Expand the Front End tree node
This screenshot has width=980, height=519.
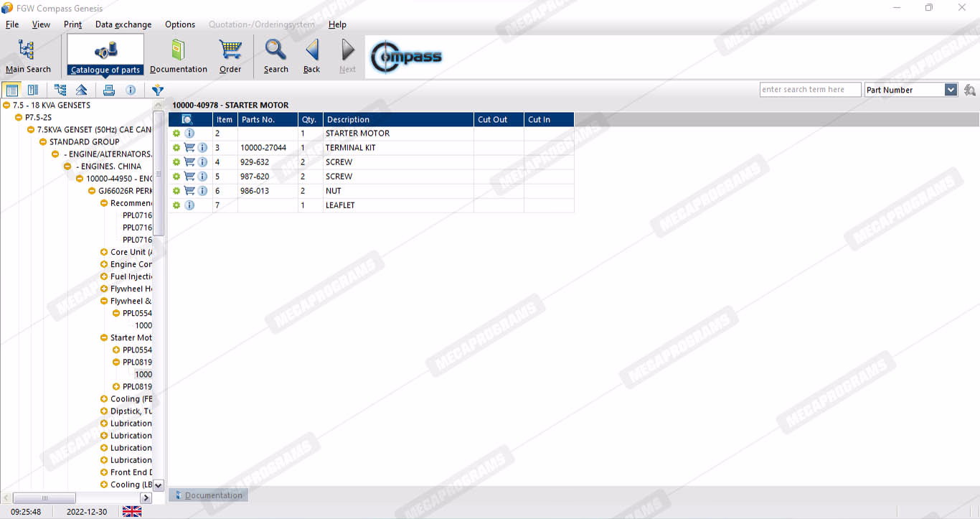click(104, 472)
